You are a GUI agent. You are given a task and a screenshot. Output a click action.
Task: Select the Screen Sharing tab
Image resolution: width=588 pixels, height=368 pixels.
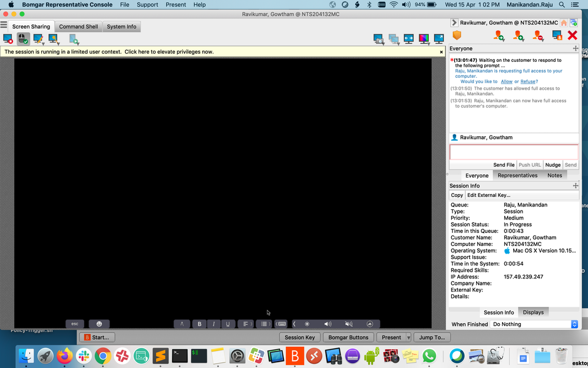31,27
